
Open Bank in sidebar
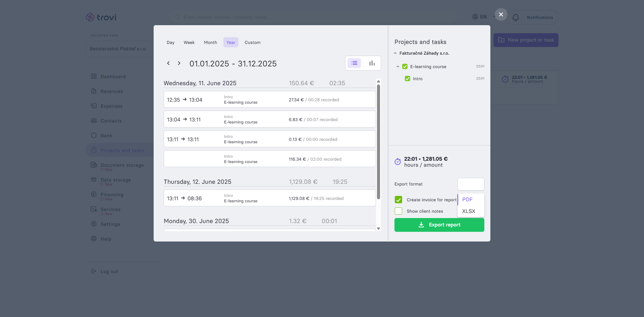(x=106, y=136)
